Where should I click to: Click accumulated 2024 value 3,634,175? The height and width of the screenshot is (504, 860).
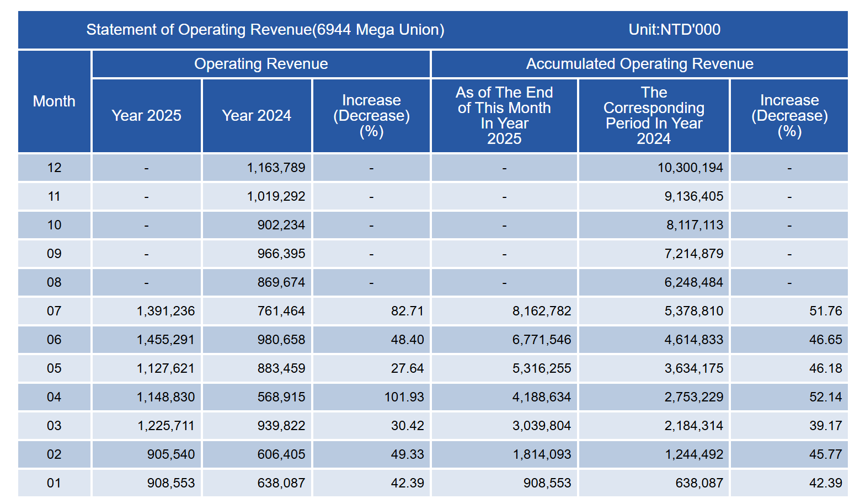point(694,368)
